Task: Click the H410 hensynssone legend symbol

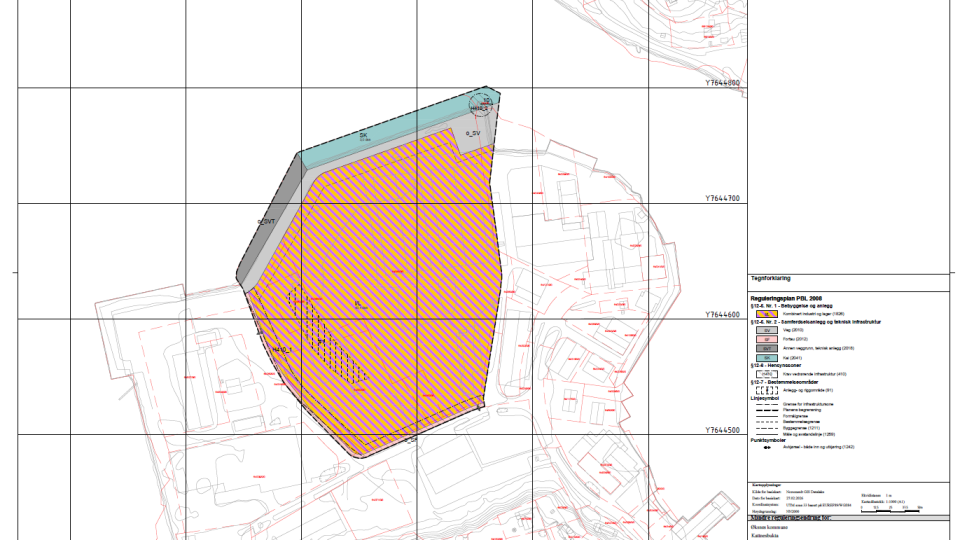Action: [766, 374]
